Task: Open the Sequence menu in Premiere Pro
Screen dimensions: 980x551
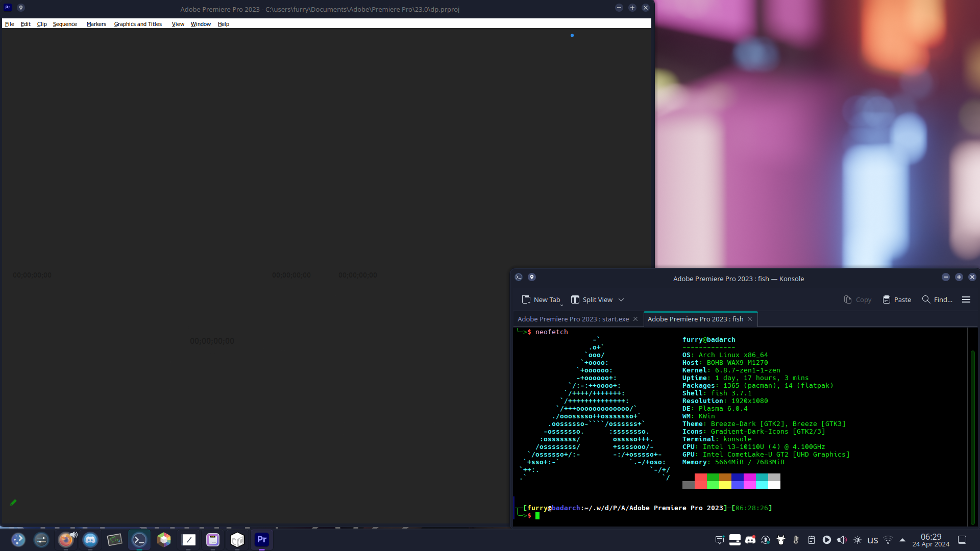Action: (65, 24)
